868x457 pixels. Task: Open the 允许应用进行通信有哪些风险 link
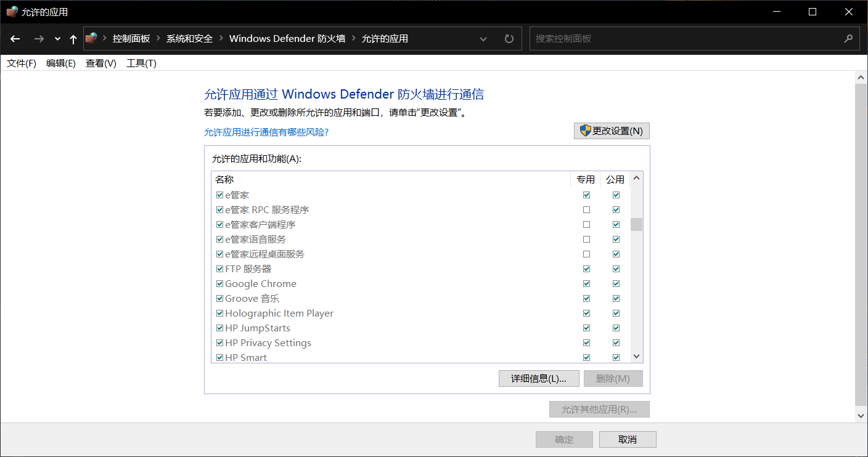[266, 132]
